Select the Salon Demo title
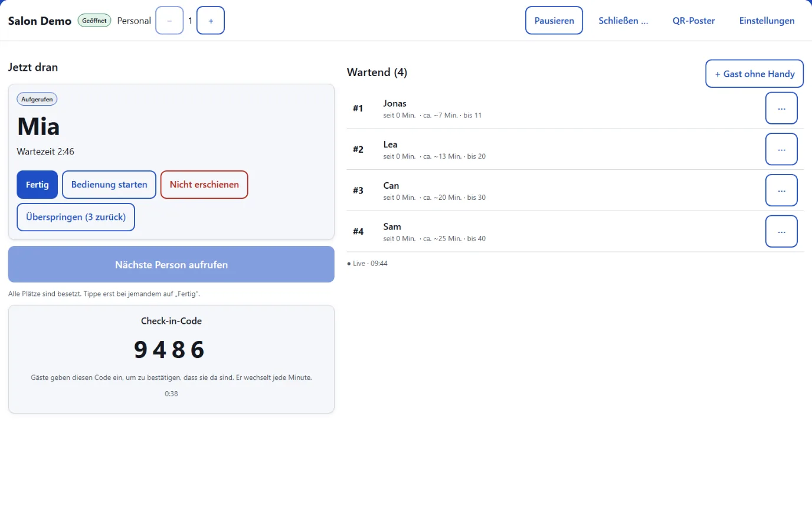Screen dimensions: 812x506 click(x=40, y=21)
